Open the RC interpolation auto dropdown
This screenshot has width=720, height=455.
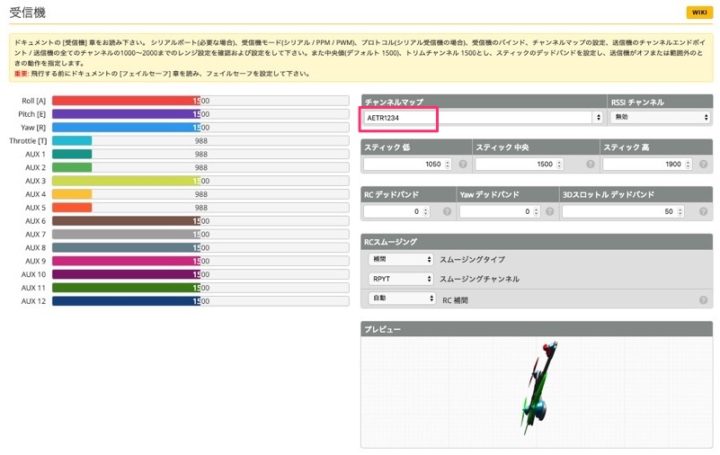[x=400, y=298]
